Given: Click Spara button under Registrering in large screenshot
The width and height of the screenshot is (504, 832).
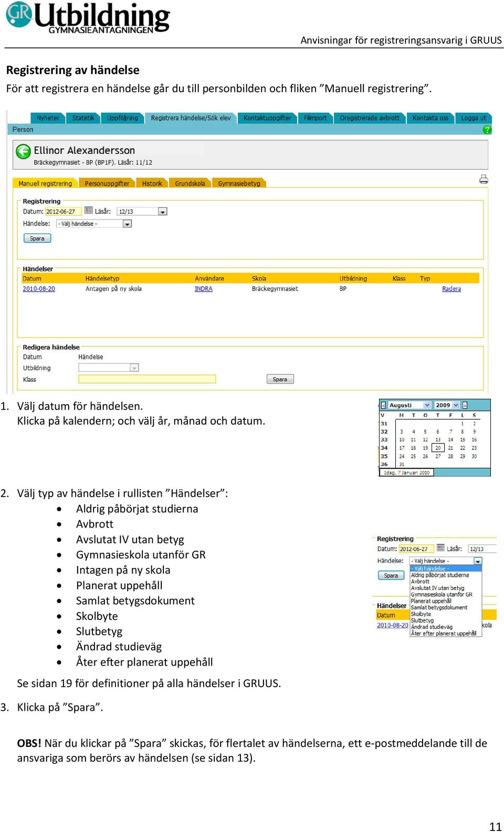Looking at the screenshot, I should pyautogui.click(x=37, y=238).
